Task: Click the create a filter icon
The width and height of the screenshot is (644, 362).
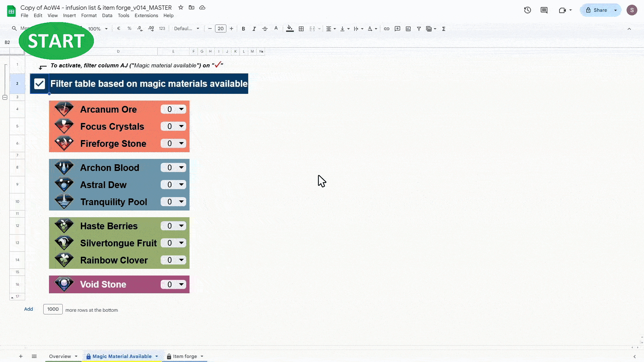Action: tap(419, 29)
